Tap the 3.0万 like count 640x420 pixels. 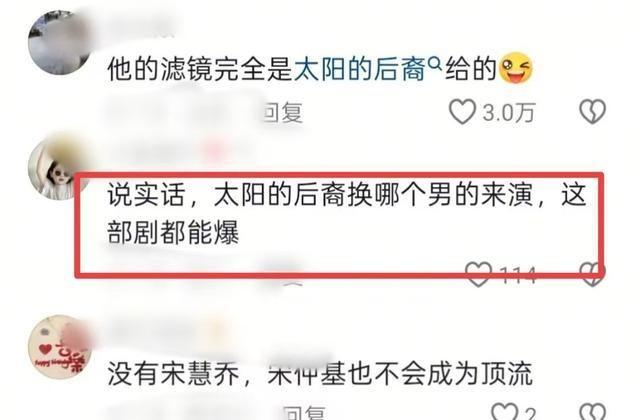[509, 112]
